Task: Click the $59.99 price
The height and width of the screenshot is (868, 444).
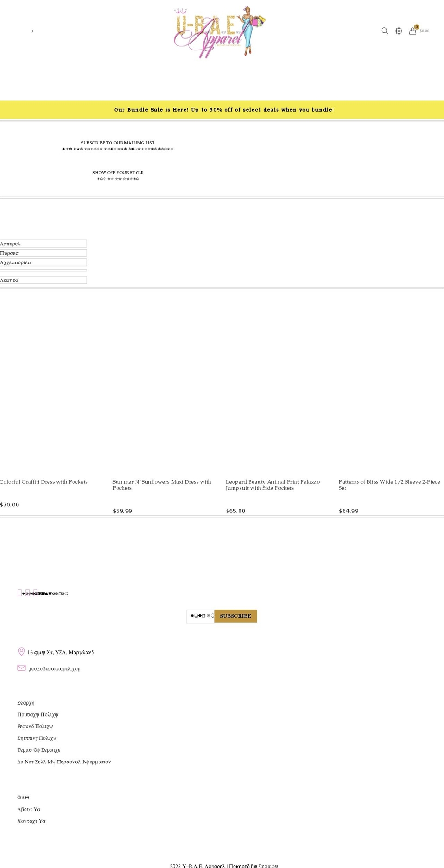Action: point(123,511)
